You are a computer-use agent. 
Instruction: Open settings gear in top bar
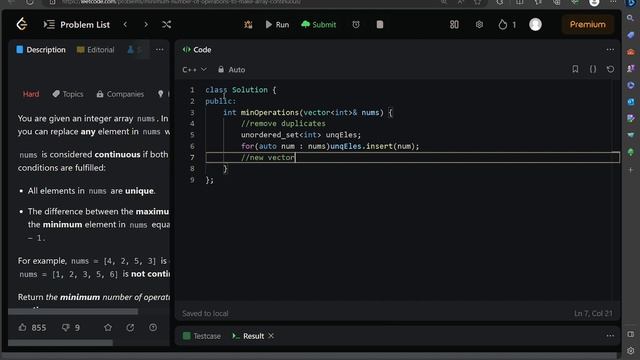[479, 24]
